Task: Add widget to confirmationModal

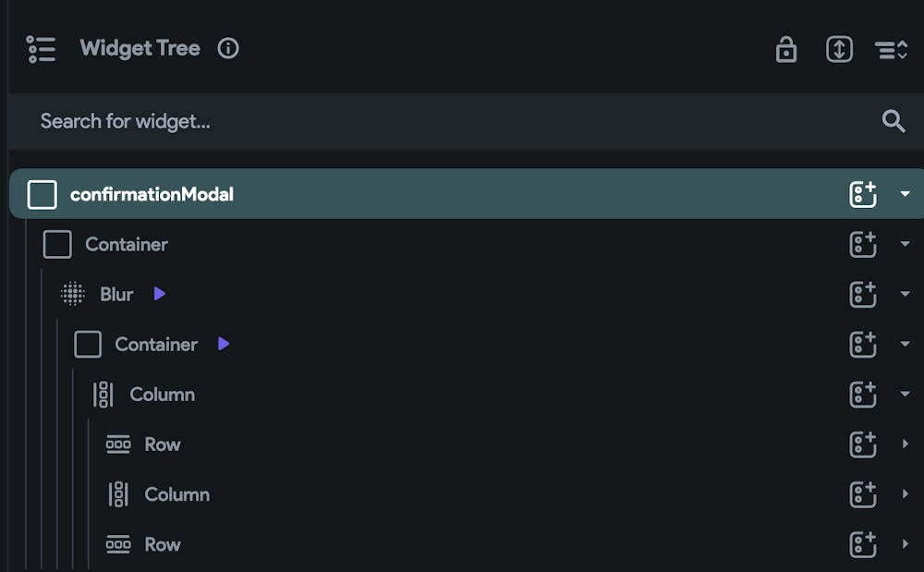Action: pyautogui.click(x=863, y=194)
